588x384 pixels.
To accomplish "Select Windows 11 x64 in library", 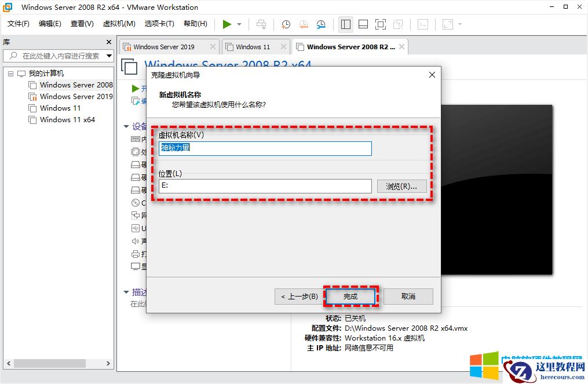I will click(x=67, y=120).
